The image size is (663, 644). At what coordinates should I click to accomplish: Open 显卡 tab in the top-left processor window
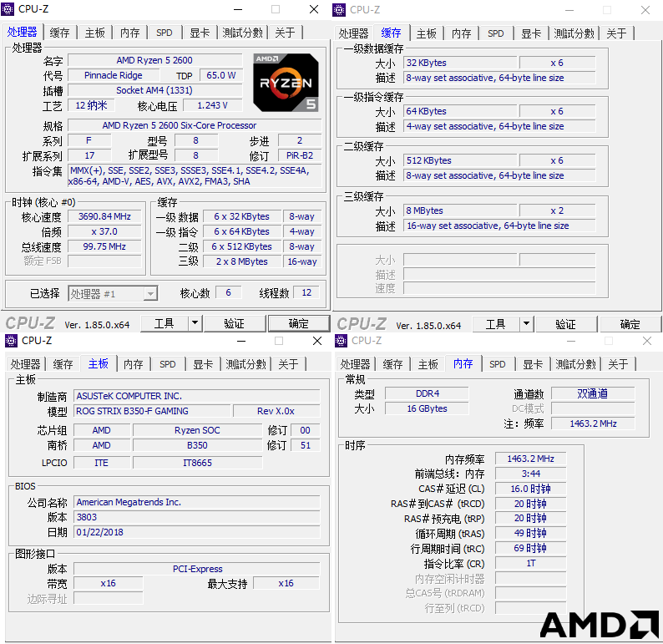coord(200,33)
